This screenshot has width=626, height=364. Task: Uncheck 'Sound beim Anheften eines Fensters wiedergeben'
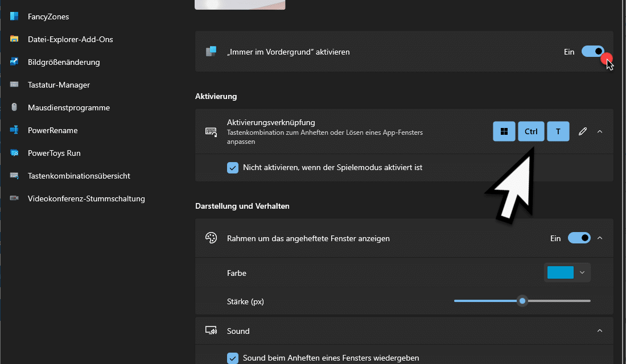click(232, 358)
